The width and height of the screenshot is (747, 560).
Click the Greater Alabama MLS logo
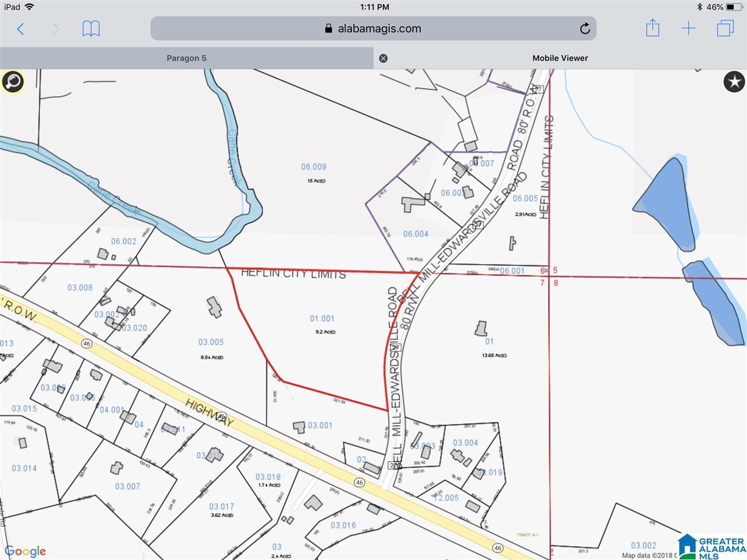(x=712, y=547)
